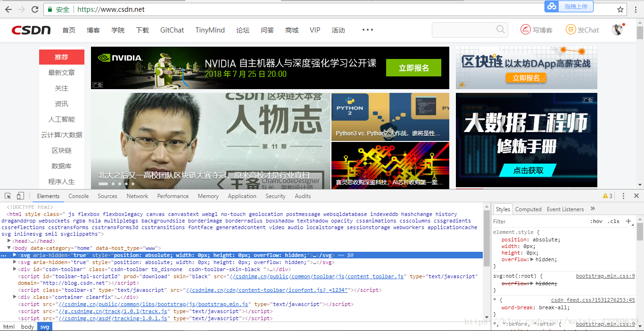644x331 pixels.
Task: Go to 下载 in the navigation
Action: point(142,30)
